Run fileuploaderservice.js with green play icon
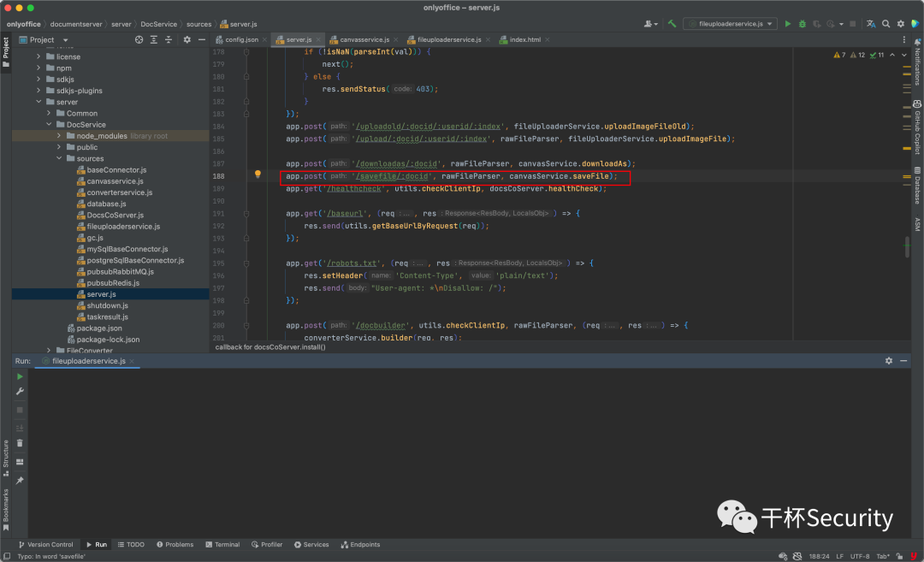This screenshot has width=924, height=562. [787, 24]
